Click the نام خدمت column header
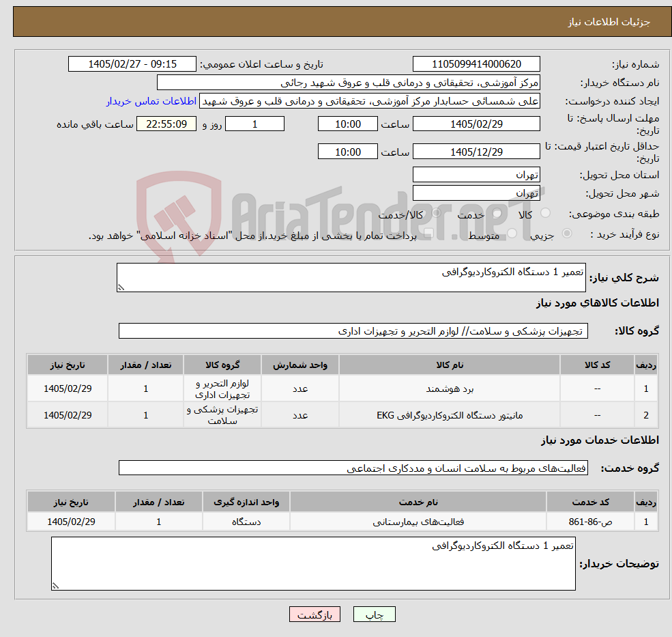This screenshot has width=672, height=637. 418,502
